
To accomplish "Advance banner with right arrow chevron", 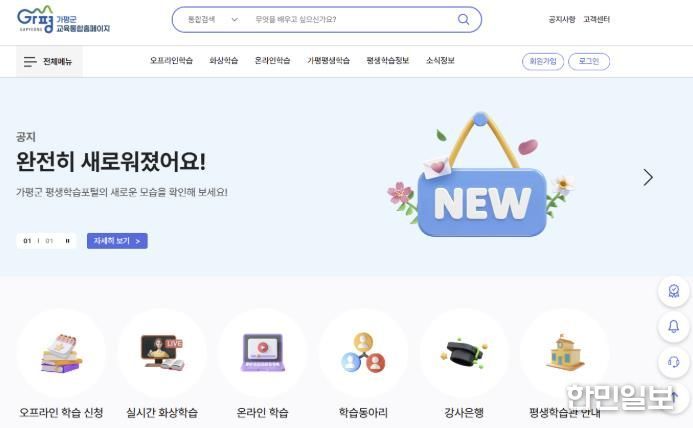I will [x=647, y=177].
